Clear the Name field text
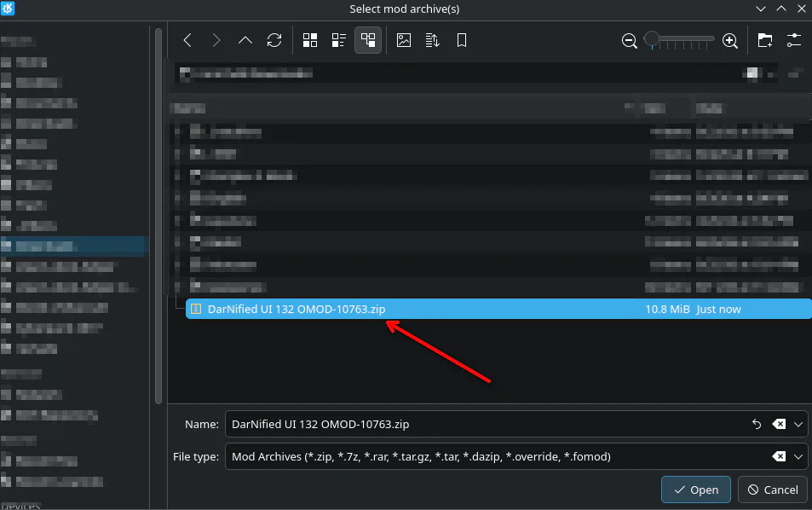The image size is (812, 510). pos(778,424)
